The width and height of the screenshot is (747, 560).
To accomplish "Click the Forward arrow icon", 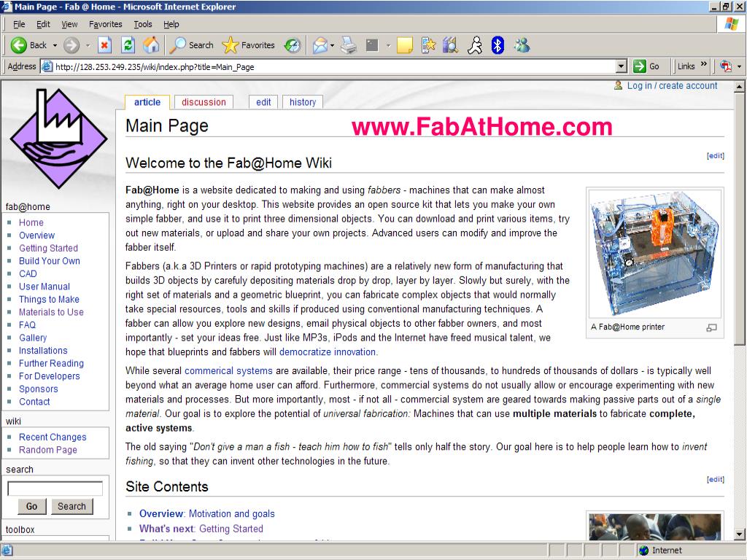I will tap(71, 45).
